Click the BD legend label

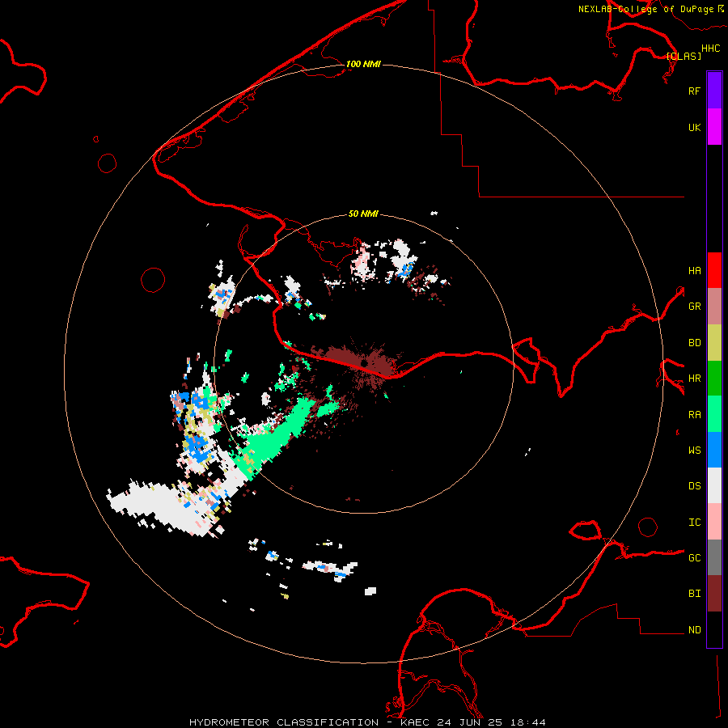pos(694,343)
